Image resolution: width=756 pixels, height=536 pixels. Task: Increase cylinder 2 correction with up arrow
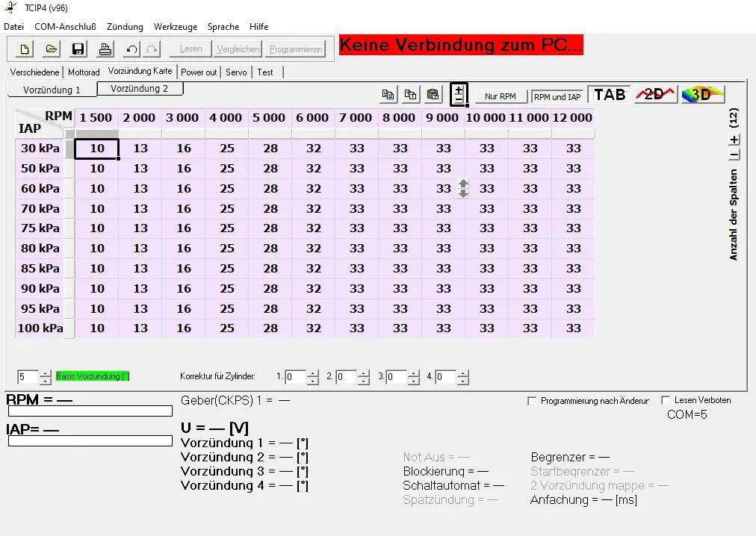tap(364, 373)
